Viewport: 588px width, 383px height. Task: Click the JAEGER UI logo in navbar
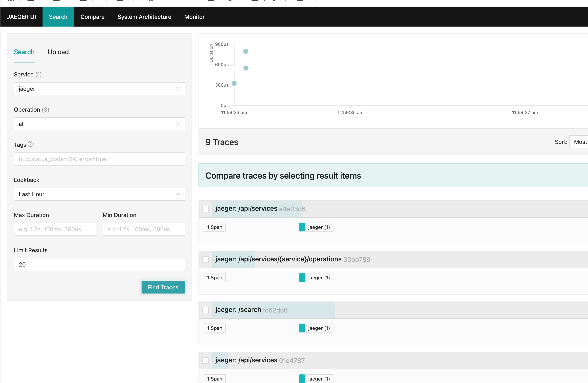(21, 17)
